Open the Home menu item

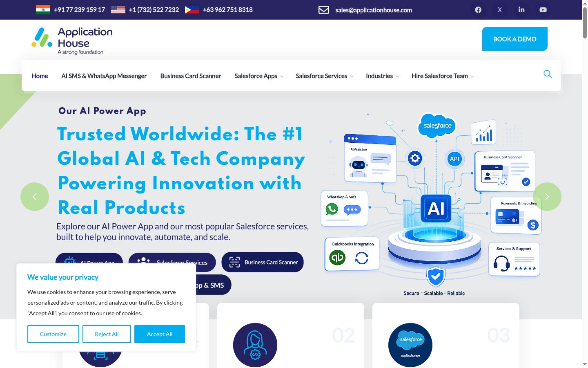pyautogui.click(x=40, y=76)
